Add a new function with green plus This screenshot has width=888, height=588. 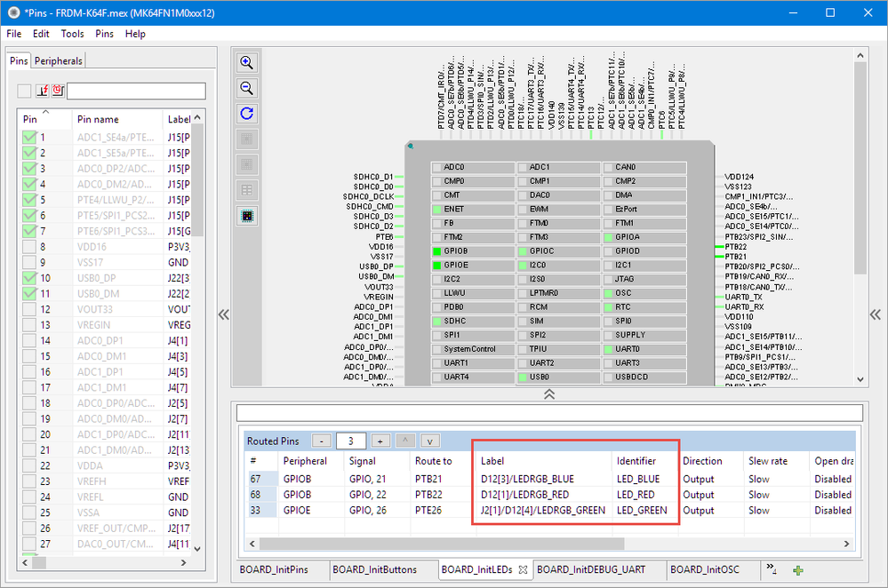(x=798, y=570)
